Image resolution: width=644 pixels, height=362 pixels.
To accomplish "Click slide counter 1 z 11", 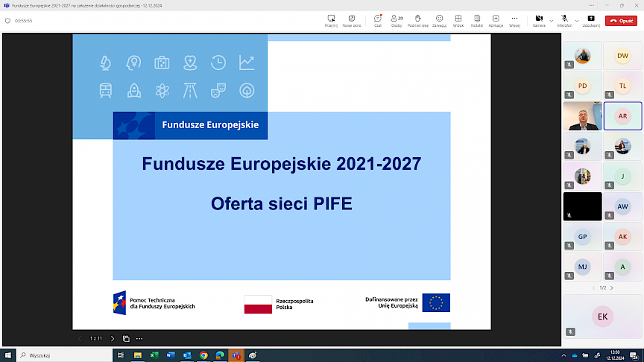I will point(95,339).
